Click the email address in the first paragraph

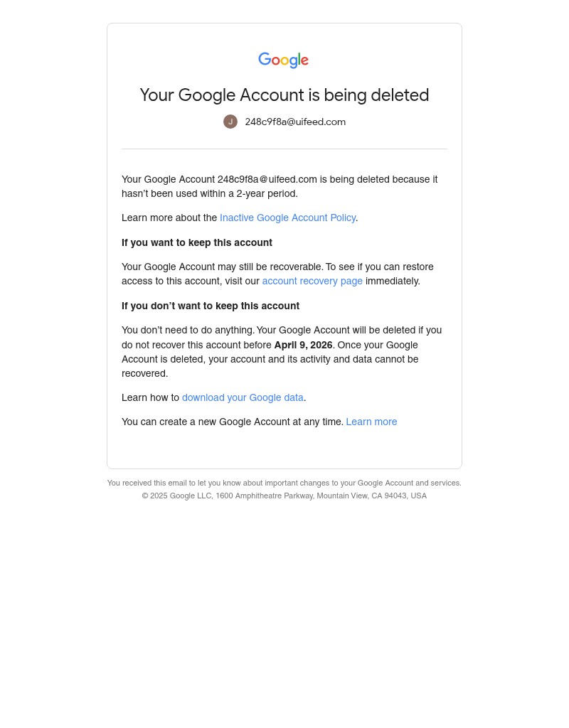pyautogui.click(x=267, y=180)
